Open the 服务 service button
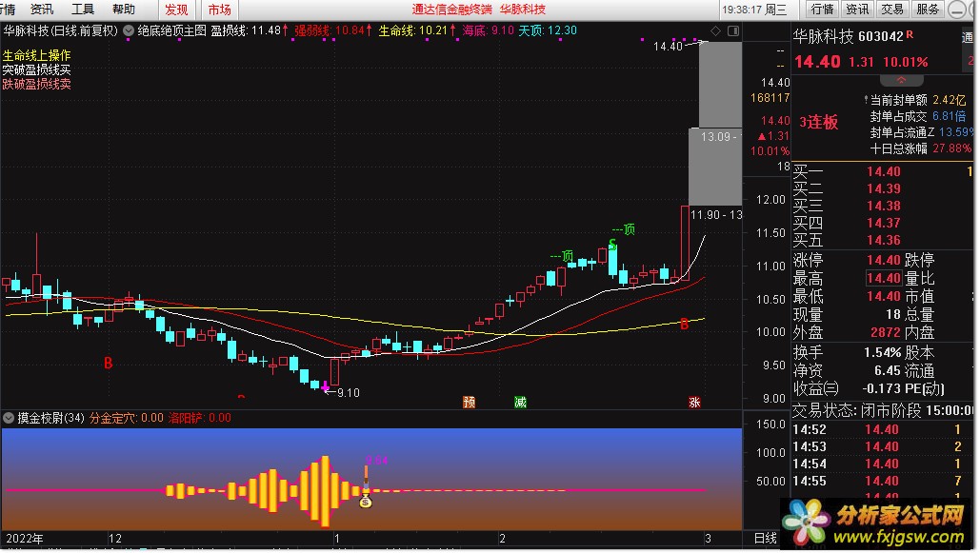The height and width of the screenshot is (553, 980). pyautogui.click(x=928, y=10)
